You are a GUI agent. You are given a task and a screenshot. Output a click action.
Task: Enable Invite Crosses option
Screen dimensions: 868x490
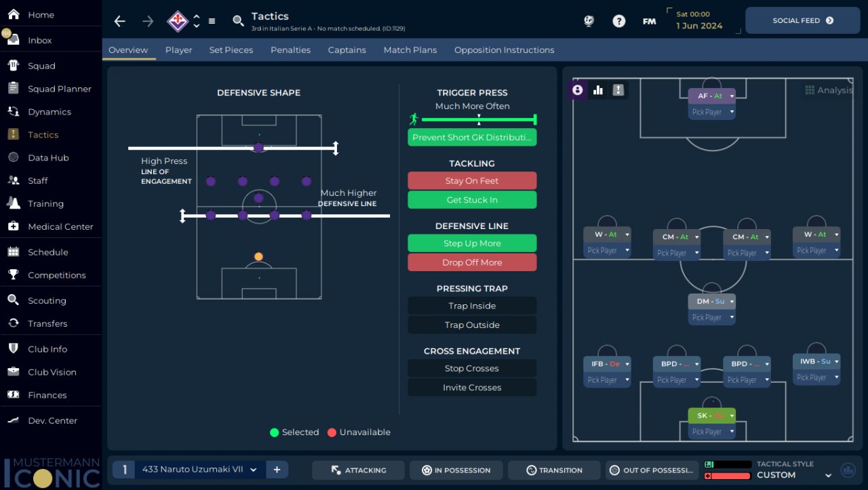click(x=472, y=388)
